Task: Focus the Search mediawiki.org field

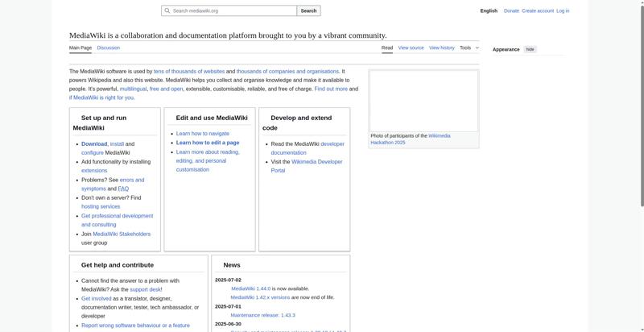Action: click(229, 10)
